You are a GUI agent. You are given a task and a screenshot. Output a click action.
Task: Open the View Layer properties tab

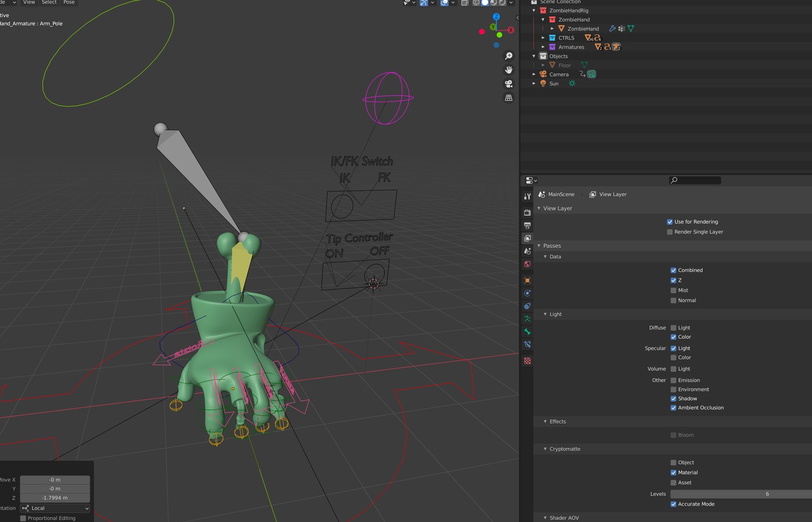tap(527, 238)
